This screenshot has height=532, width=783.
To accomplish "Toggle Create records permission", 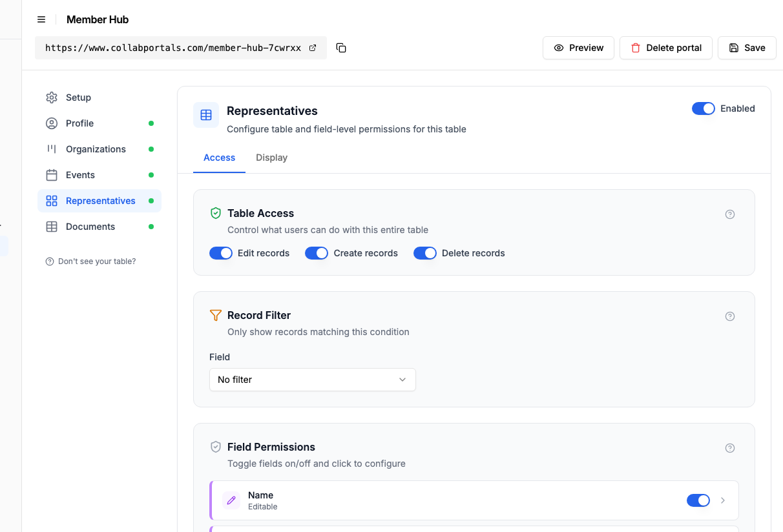I will pyautogui.click(x=317, y=253).
